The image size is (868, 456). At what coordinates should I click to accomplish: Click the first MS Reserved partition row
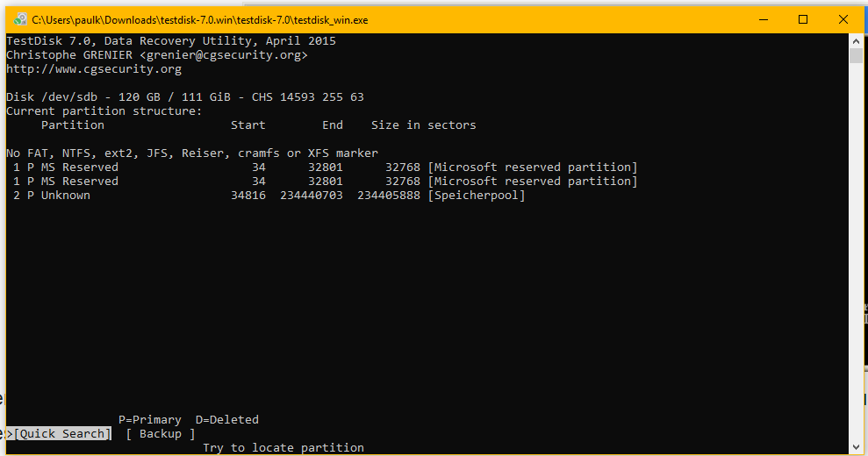[321, 167]
